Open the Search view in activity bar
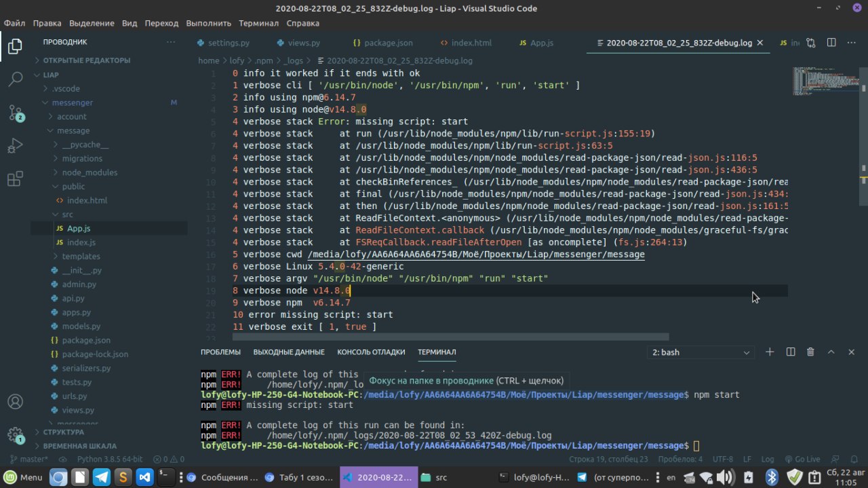868x488 pixels. click(15, 79)
